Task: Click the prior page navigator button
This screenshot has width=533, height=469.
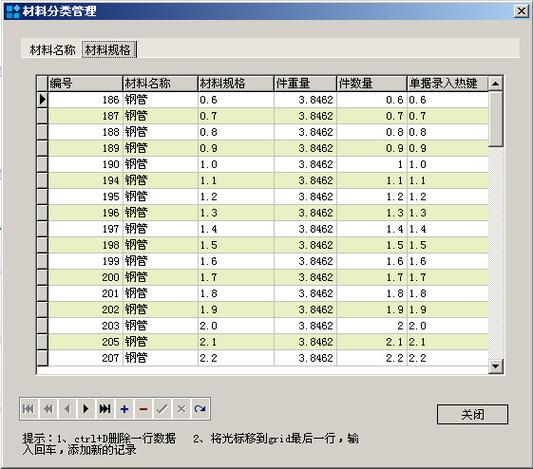Action: (48, 409)
